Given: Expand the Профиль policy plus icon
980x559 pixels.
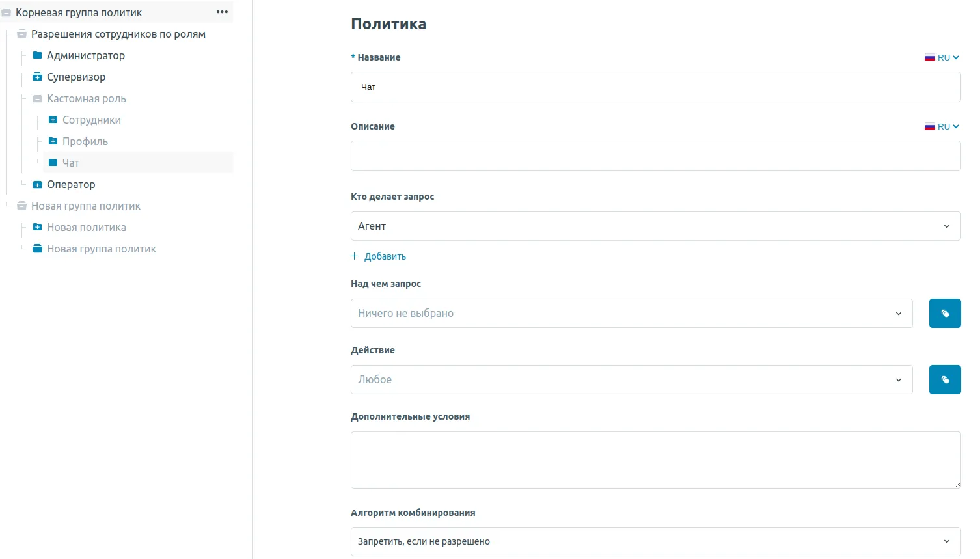Looking at the screenshot, I should click(53, 141).
